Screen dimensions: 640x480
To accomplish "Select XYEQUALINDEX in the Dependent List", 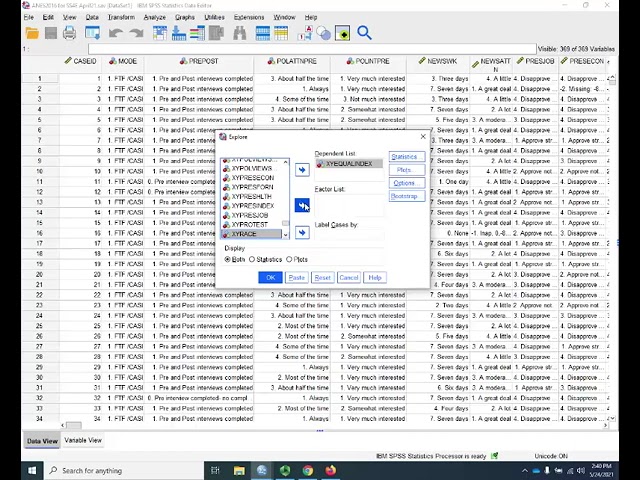I will [x=349, y=164].
